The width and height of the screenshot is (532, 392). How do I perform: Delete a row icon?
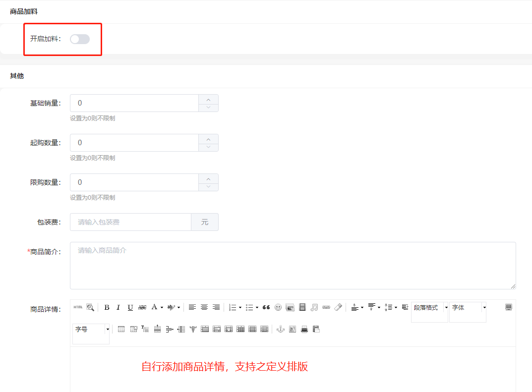pyautogui.click(x=169, y=329)
